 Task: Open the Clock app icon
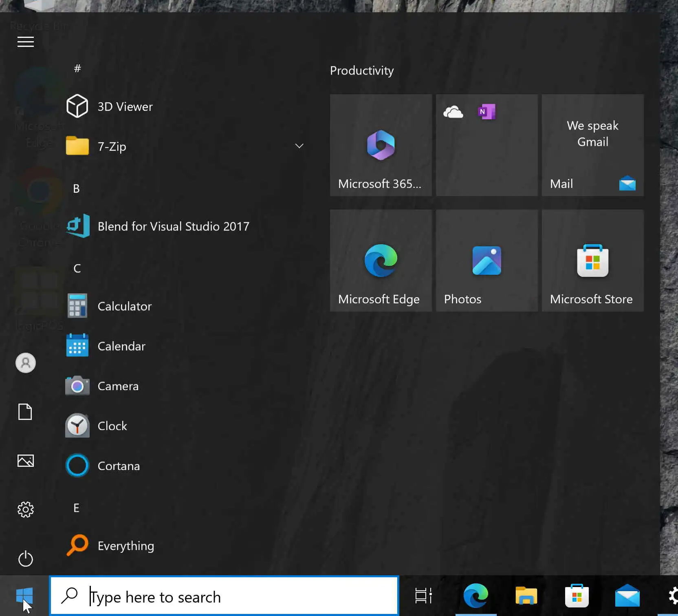77,426
